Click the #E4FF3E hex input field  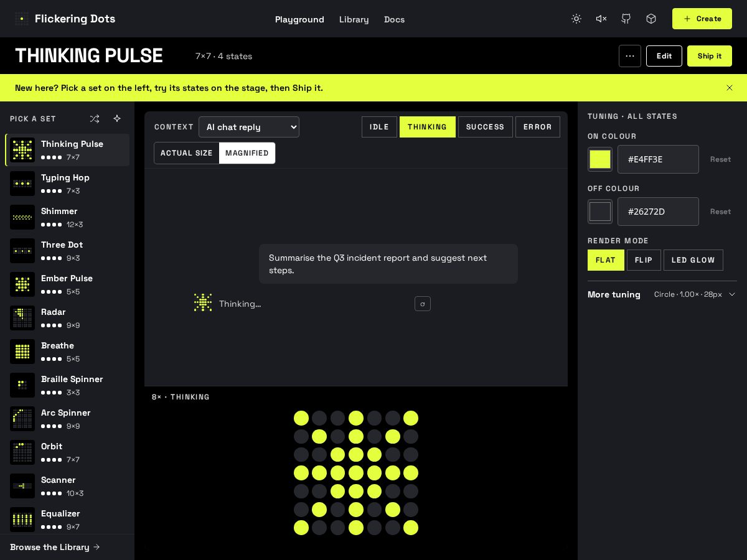(658, 159)
